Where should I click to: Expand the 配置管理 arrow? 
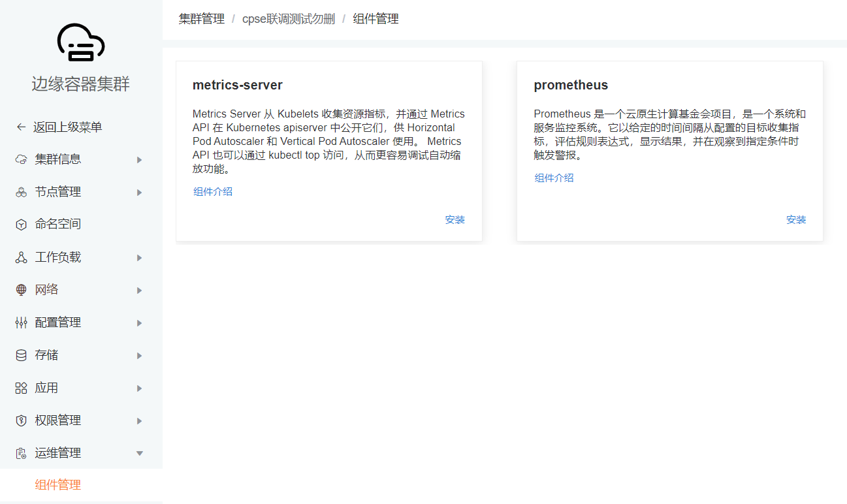139,323
